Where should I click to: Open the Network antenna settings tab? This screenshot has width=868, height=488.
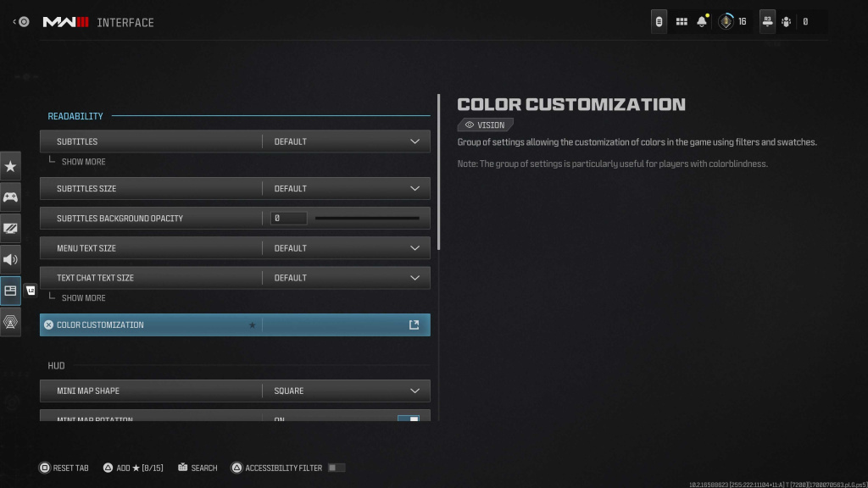coord(10,322)
